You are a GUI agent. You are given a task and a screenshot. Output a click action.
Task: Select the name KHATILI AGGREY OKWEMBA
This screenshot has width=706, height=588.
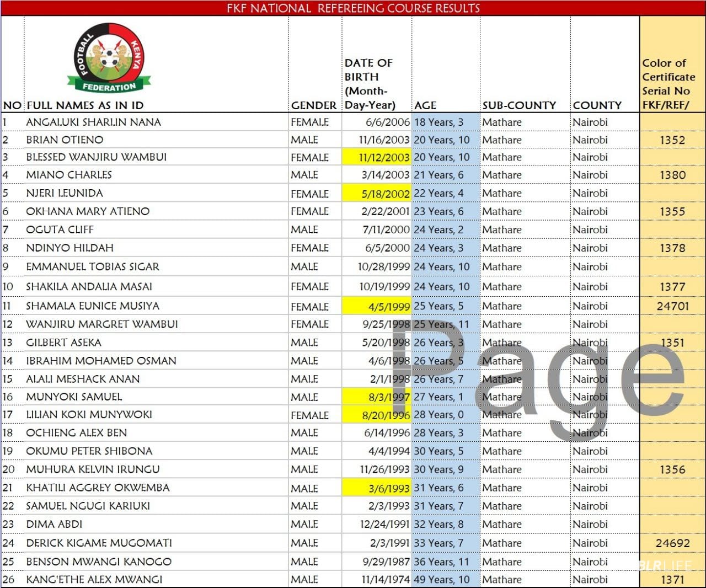[98, 488]
